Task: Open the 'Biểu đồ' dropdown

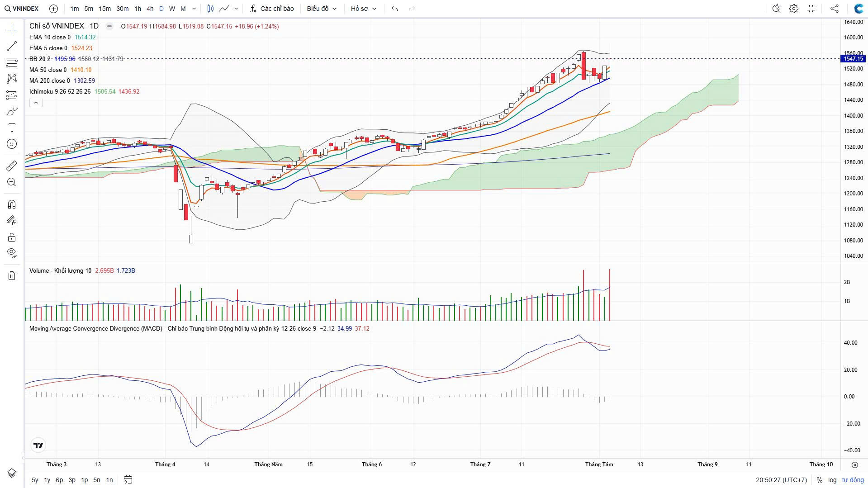Action: pos(322,9)
